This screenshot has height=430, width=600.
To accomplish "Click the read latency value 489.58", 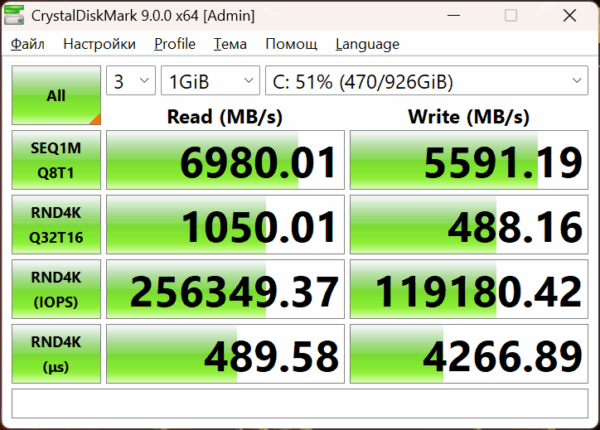I will coord(225,354).
